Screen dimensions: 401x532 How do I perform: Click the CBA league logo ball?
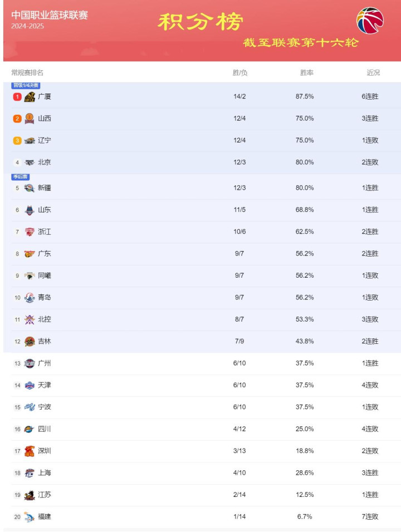(x=370, y=21)
